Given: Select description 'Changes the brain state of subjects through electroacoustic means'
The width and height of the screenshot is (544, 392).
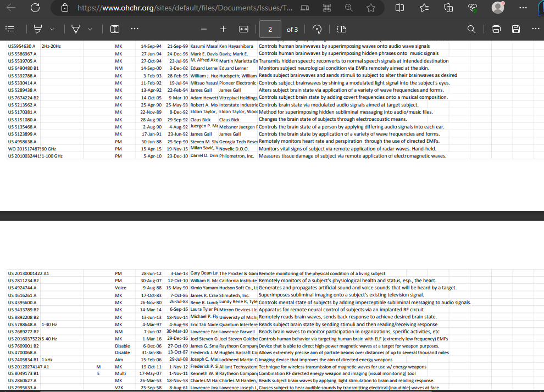Looking at the screenshot, I should click(x=332, y=119).
